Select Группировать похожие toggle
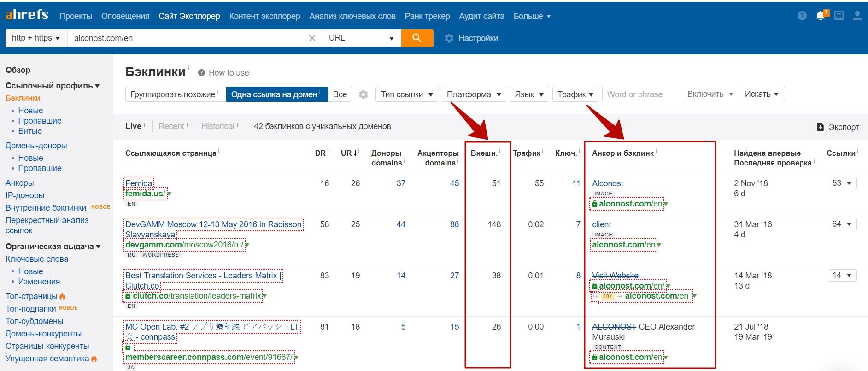Viewport: 868px width, 371px height. 176,94
